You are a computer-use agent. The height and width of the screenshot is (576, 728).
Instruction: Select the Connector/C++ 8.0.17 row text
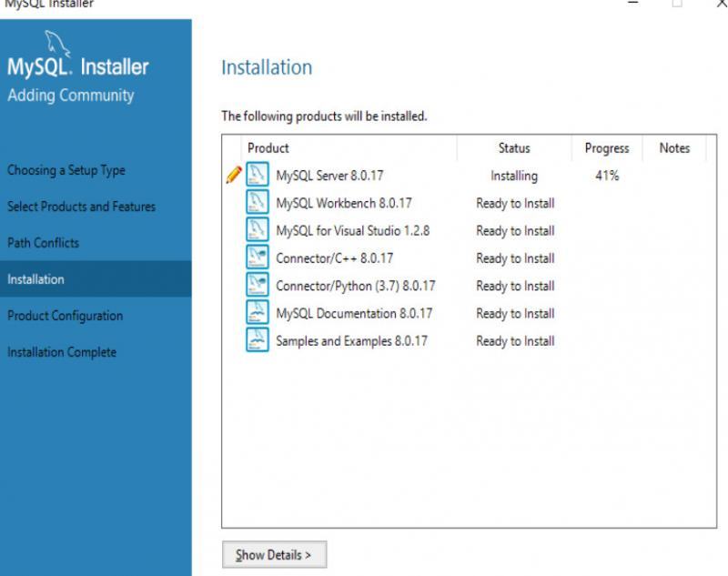point(334,258)
